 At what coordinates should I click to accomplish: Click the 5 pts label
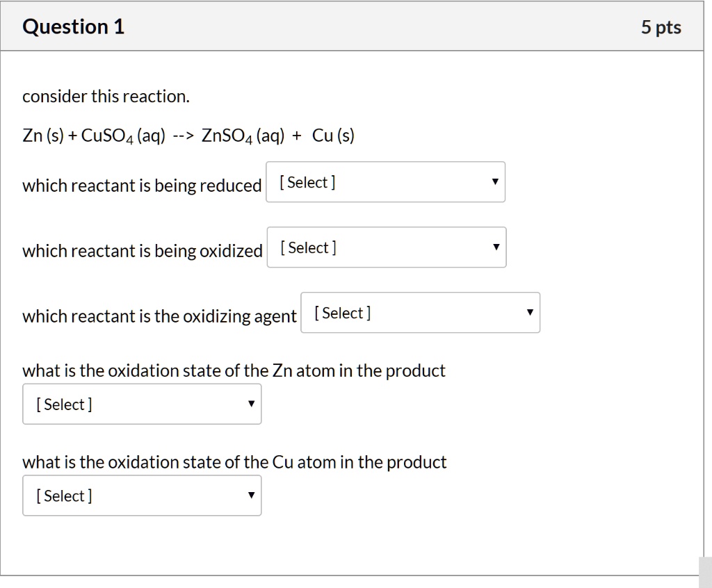[x=661, y=27]
